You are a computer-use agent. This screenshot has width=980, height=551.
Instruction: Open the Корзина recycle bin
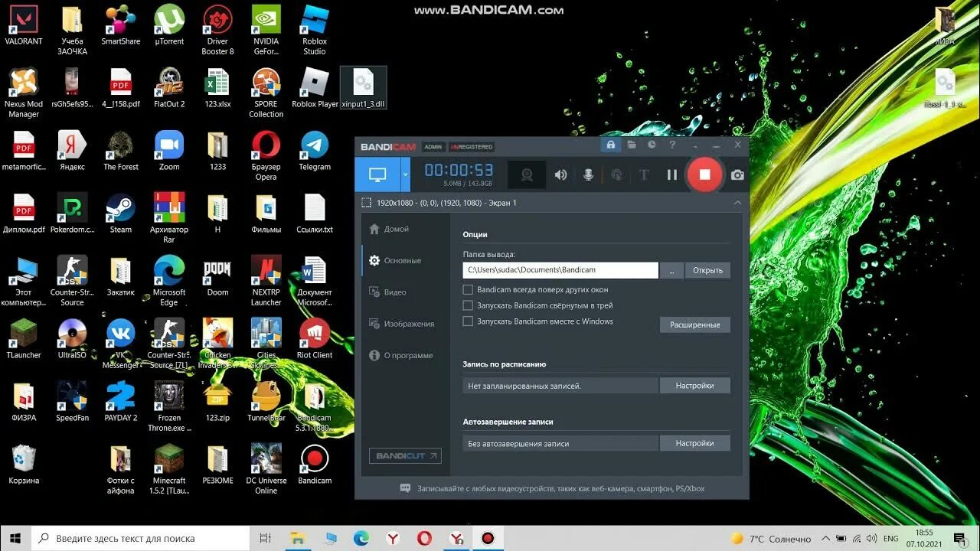[24, 465]
